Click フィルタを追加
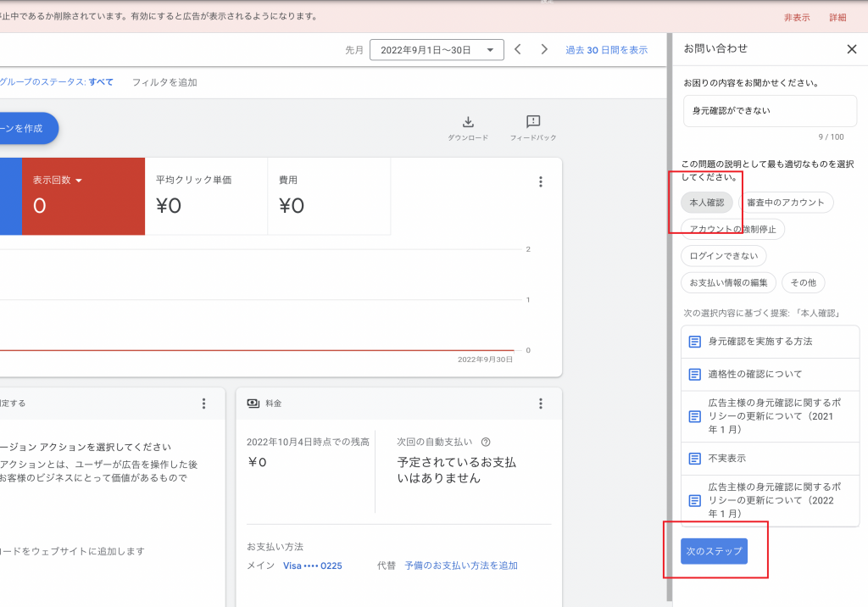 coord(164,82)
